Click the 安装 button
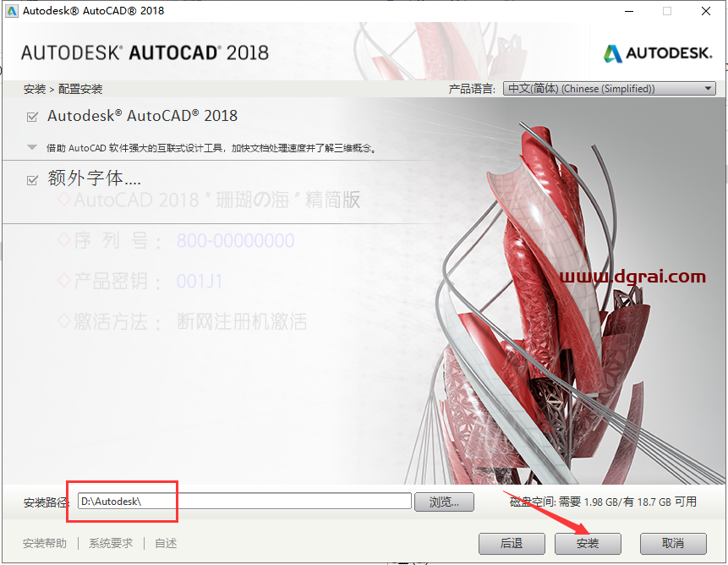Image resolution: width=728 pixels, height=565 pixels. point(588,543)
